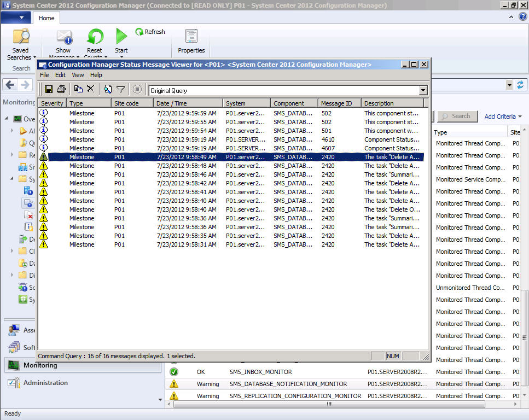Open the Help menu in viewer
Image resolution: width=529 pixels, height=420 pixels.
pos(96,75)
